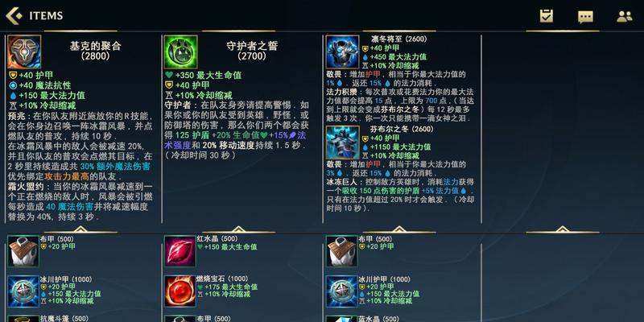Select the 凛冬将至 armor icon
This screenshot has height=322, width=644.
click(x=343, y=52)
